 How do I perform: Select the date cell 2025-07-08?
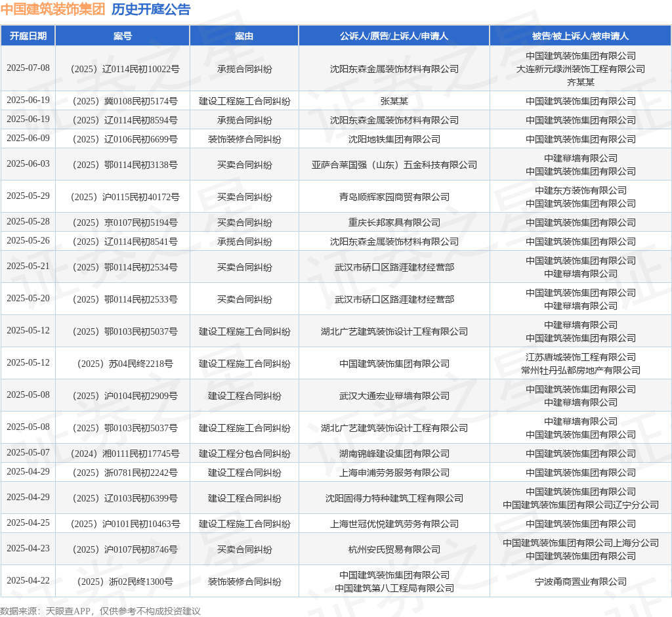[28, 68]
